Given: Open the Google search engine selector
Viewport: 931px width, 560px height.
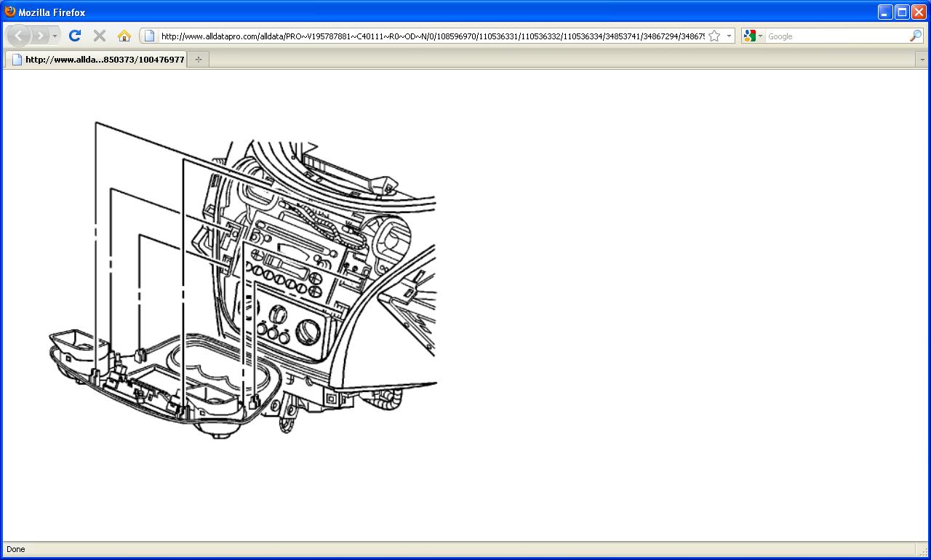Looking at the screenshot, I should point(753,36).
